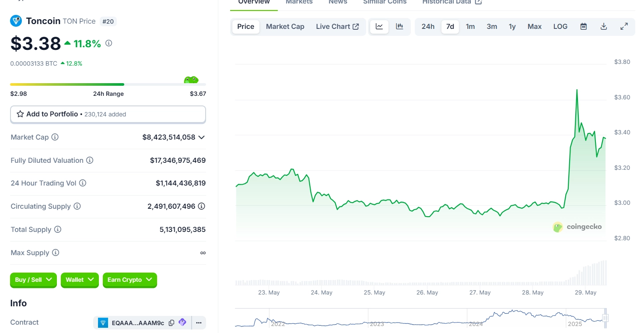Click the $2.98 range low value
Viewport: 644px width, 333px height.
pyautogui.click(x=18, y=94)
